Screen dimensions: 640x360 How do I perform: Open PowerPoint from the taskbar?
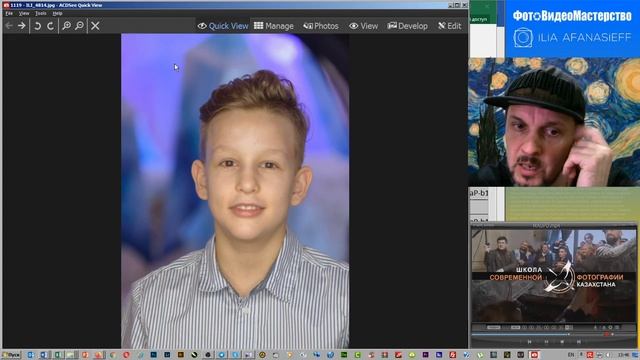coord(85,355)
